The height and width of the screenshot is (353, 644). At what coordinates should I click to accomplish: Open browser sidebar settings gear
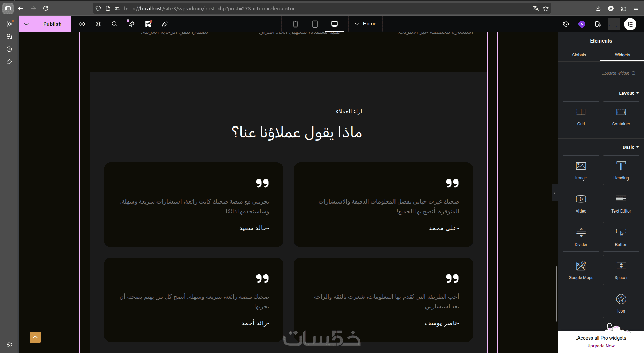(9, 345)
